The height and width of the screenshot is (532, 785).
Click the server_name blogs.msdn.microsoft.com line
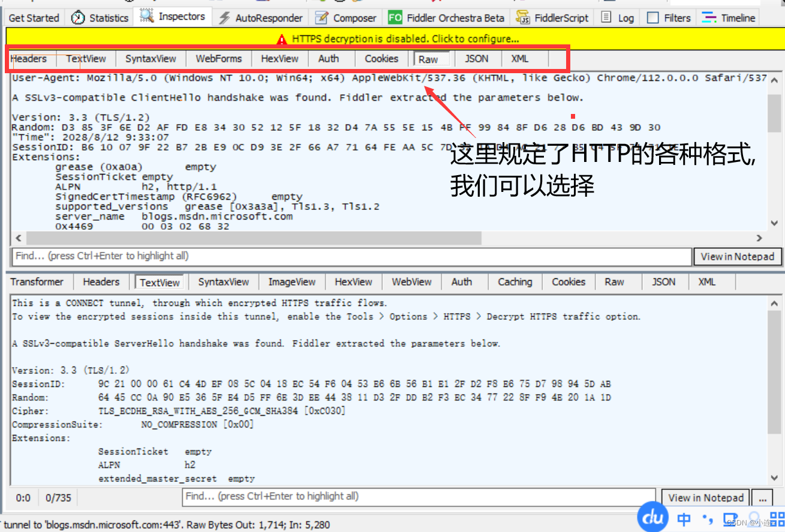coord(174,217)
